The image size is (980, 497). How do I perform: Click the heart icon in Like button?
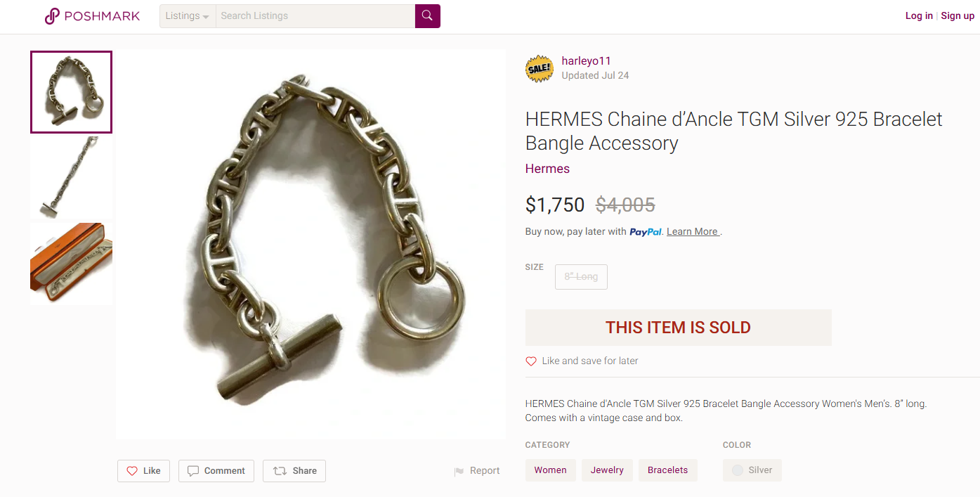point(132,471)
